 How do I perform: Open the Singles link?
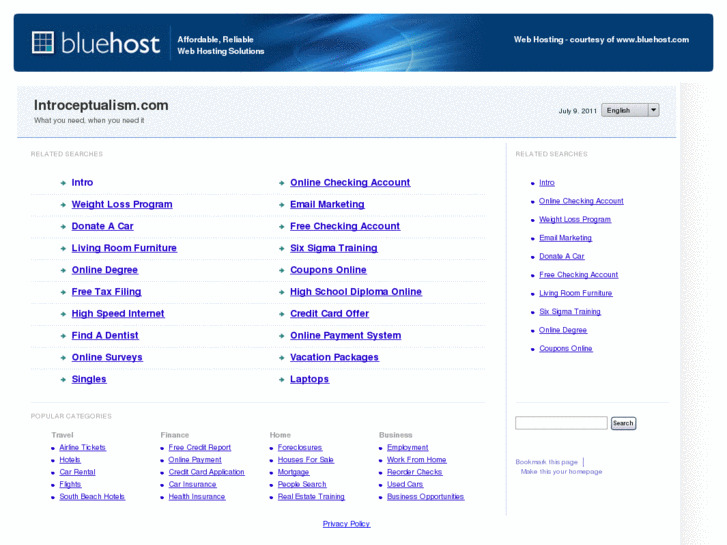tap(89, 378)
